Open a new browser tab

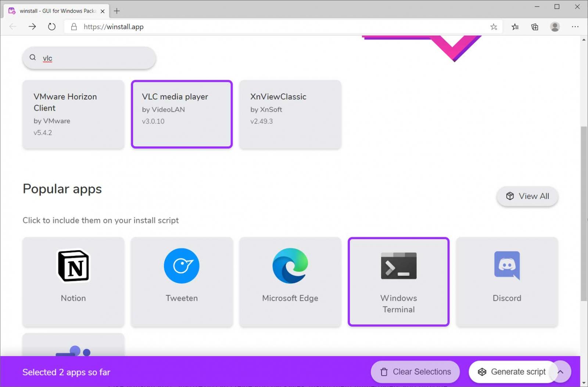point(117,11)
